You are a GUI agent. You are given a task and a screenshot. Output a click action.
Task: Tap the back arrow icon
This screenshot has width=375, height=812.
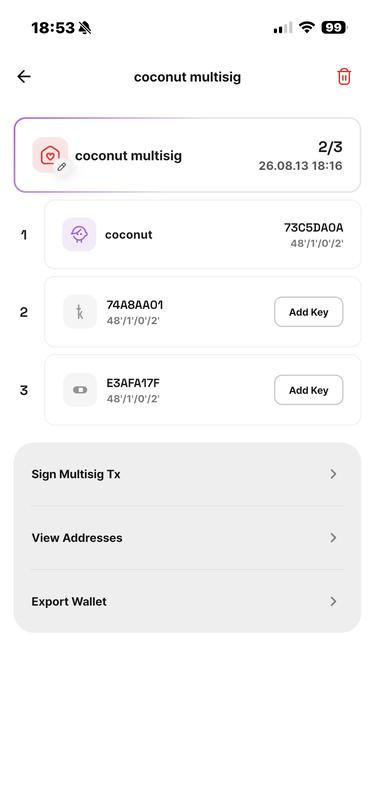tap(24, 77)
